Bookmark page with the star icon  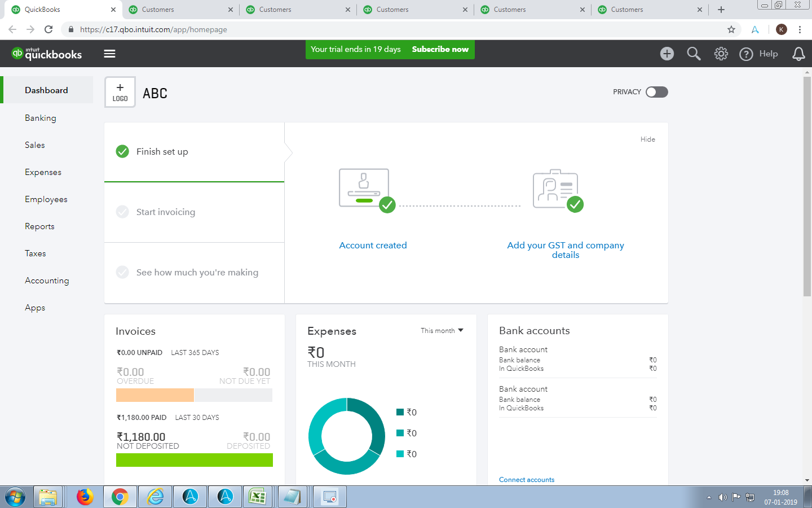coord(731,29)
